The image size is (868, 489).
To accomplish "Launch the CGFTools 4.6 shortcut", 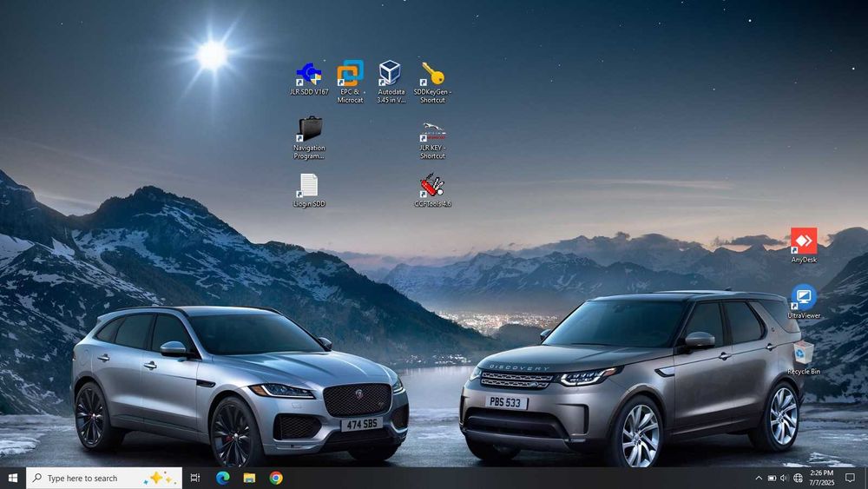I will 432,190.
